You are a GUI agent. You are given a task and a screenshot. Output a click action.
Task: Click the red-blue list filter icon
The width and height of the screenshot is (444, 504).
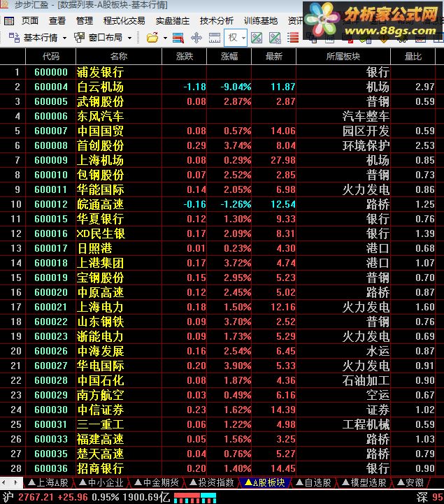pyautogui.click(x=178, y=38)
